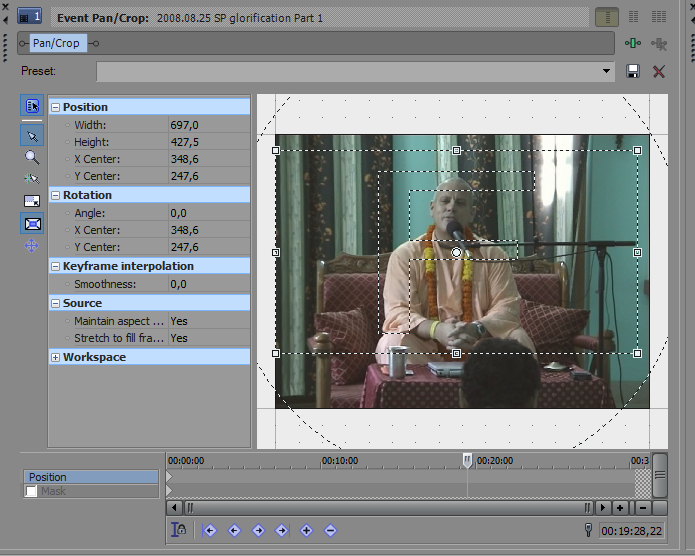Jump to First Keyframe button
The height and width of the screenshot is (556, 695).
pos(210,530)
